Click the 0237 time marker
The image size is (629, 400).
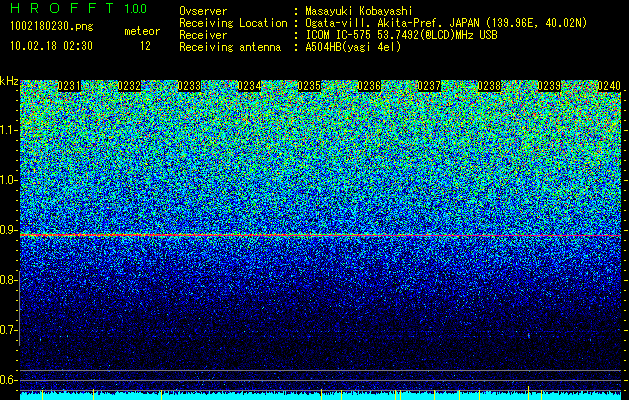[x=429, y=86]
